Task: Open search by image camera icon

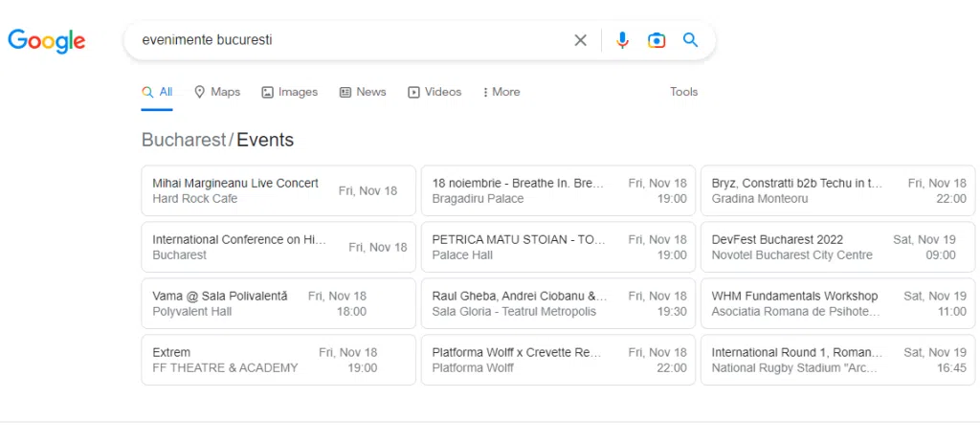Action: (x=657, y=40)
